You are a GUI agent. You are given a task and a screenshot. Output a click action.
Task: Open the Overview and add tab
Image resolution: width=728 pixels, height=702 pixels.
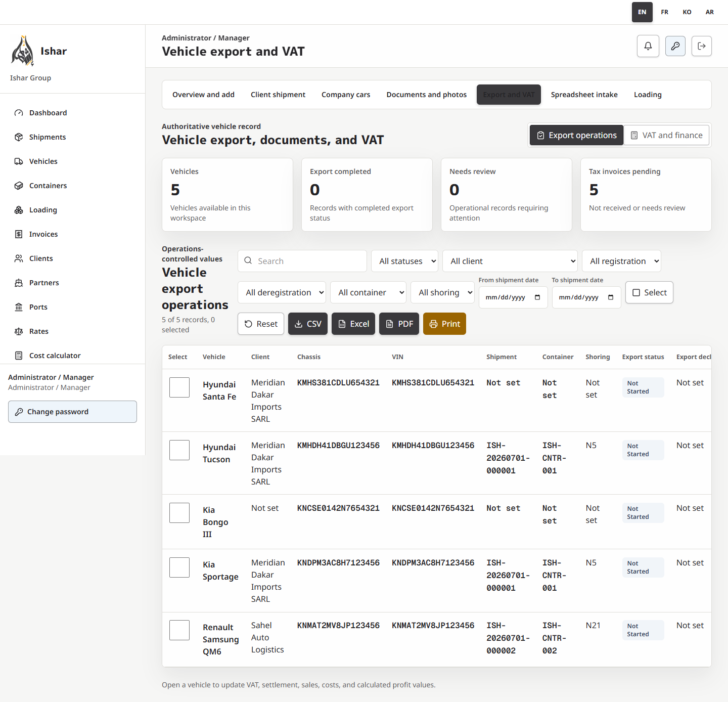(203, 95)
